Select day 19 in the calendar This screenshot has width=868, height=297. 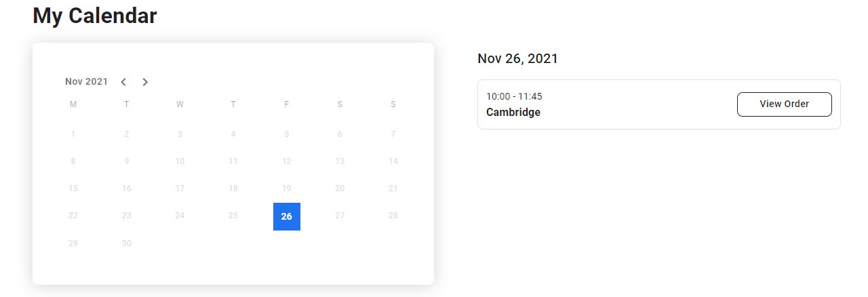point(287,189)
